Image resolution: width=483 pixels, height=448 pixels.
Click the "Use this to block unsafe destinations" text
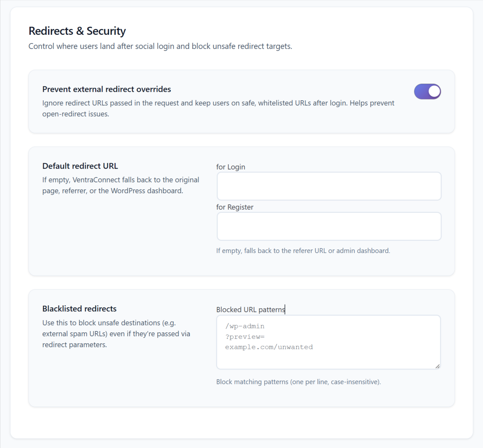116,334
